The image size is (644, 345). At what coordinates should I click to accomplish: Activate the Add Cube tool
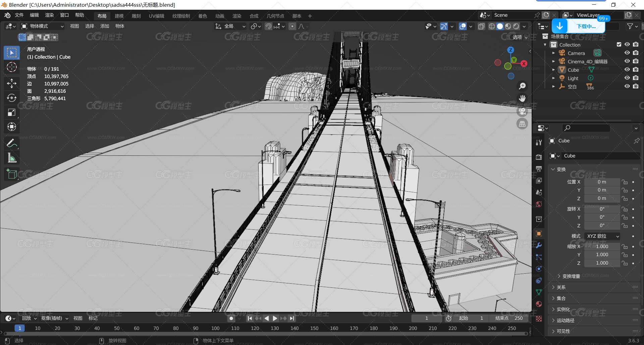(12, 174)
